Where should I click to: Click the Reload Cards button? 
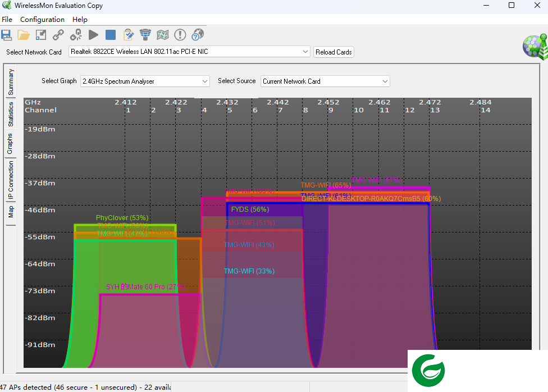click(334, 52)
